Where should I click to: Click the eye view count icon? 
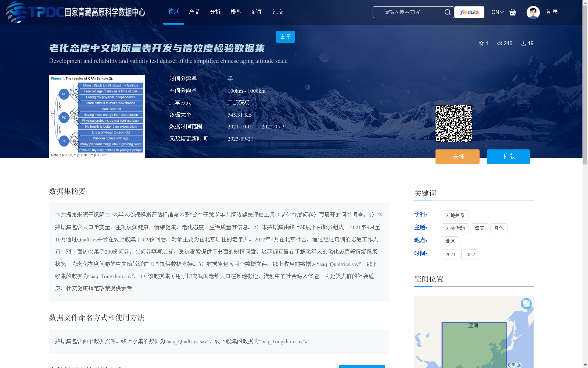[500, 43]
